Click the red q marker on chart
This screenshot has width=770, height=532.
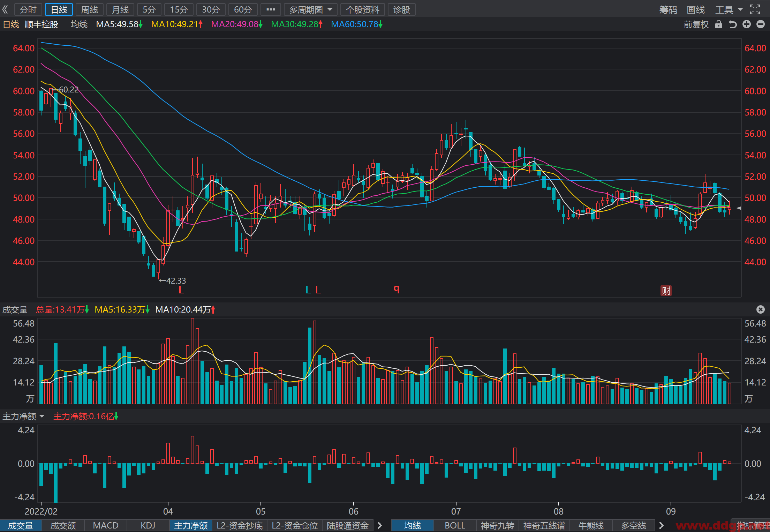pyautogui.click(x=397, y=289)
